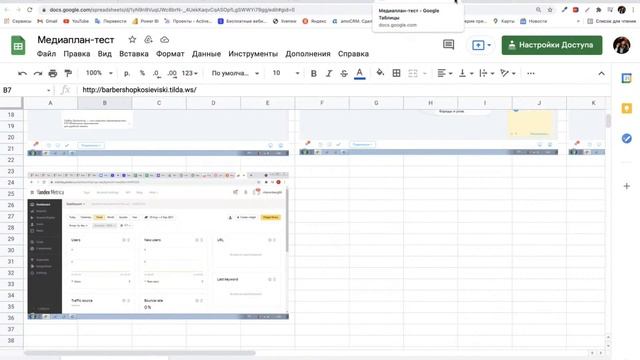Screen dimensions: 640x360
Task: Open text wrapping dropdown
Action: click(x=487, y=73)
